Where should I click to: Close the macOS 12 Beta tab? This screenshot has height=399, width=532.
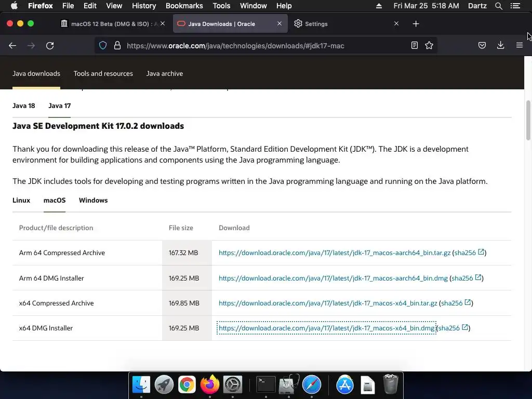click(x=163, y=23)
